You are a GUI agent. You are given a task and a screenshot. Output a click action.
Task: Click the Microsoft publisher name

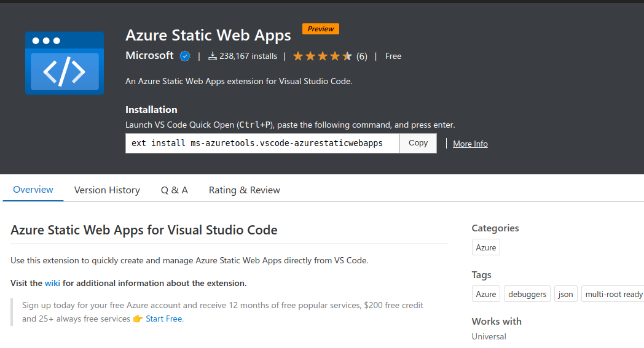149,55
